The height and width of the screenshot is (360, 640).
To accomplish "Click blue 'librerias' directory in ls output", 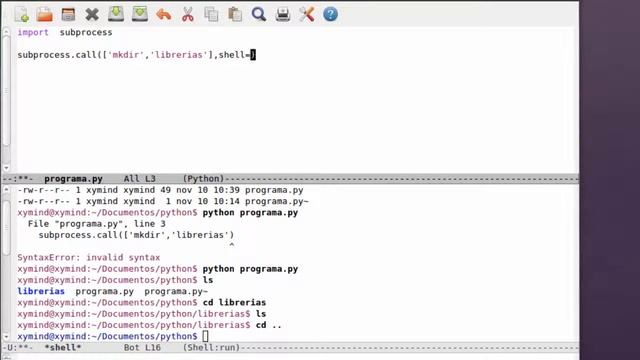I will (41, 291).
